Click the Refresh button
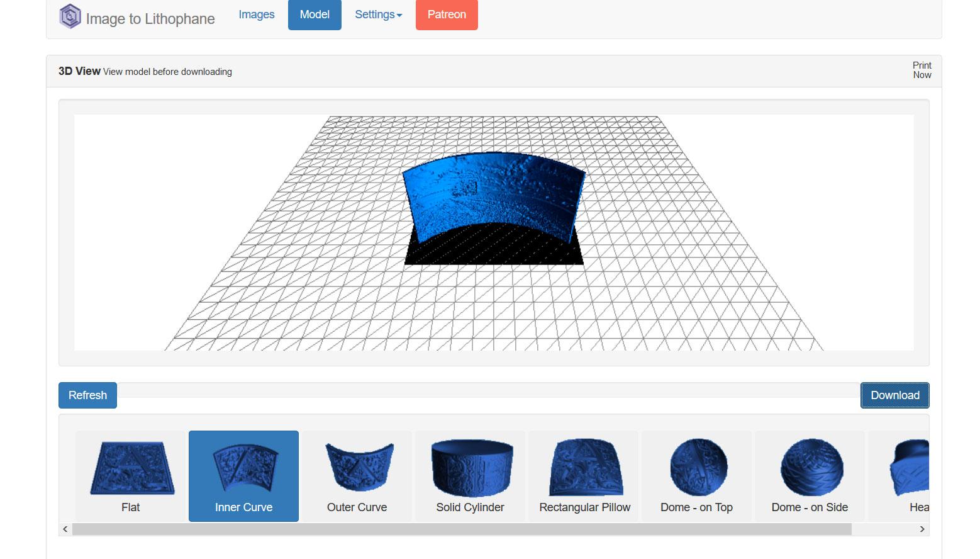The height and width of the screenshot is (559, 980). tap(87, 395)
